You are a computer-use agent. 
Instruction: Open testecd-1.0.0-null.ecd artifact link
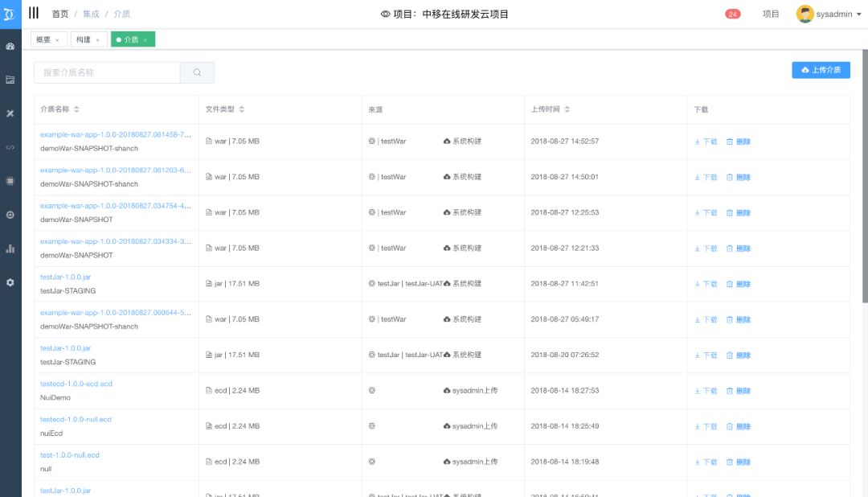point(76,420)
